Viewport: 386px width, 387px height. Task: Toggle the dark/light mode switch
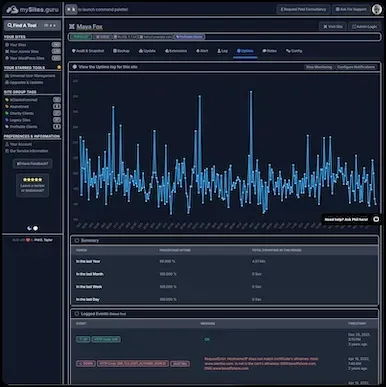[x=32, y=228]
